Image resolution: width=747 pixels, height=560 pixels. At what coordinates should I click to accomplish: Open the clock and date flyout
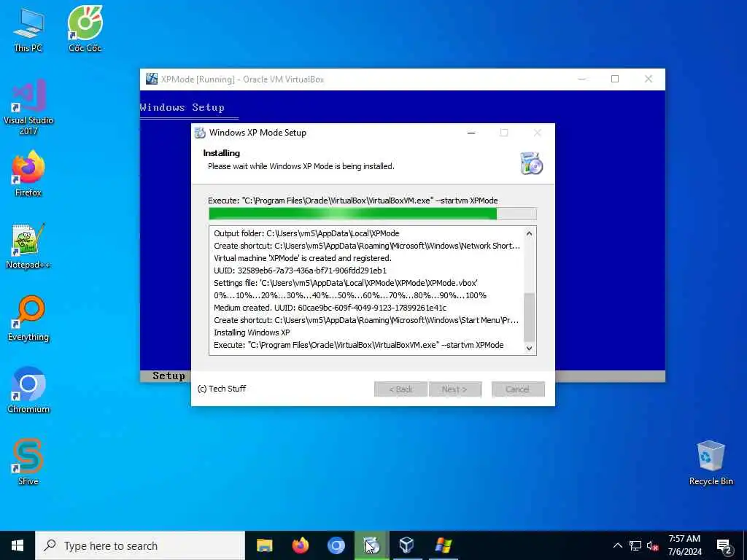coord(684,545)
